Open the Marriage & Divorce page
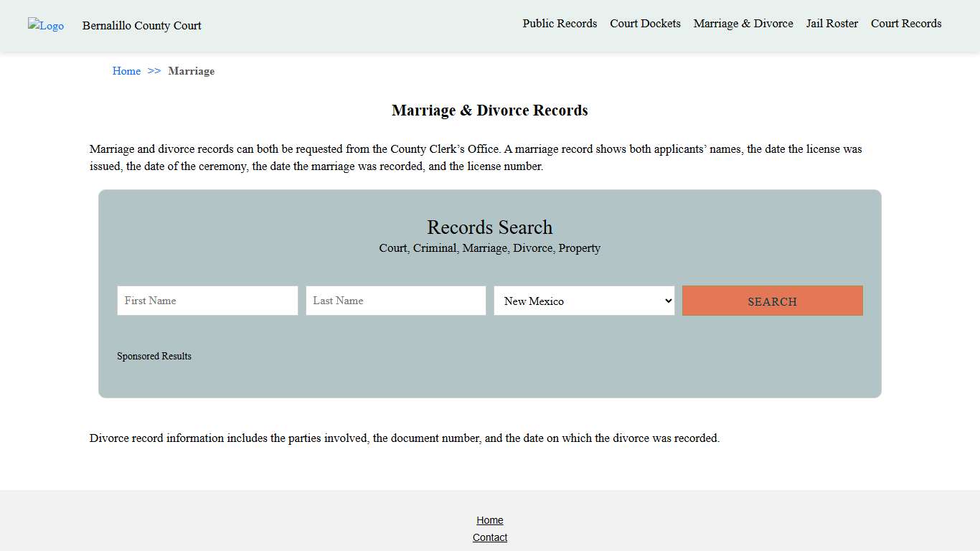This screenshot has height=551, width=980. click(743, 23)
